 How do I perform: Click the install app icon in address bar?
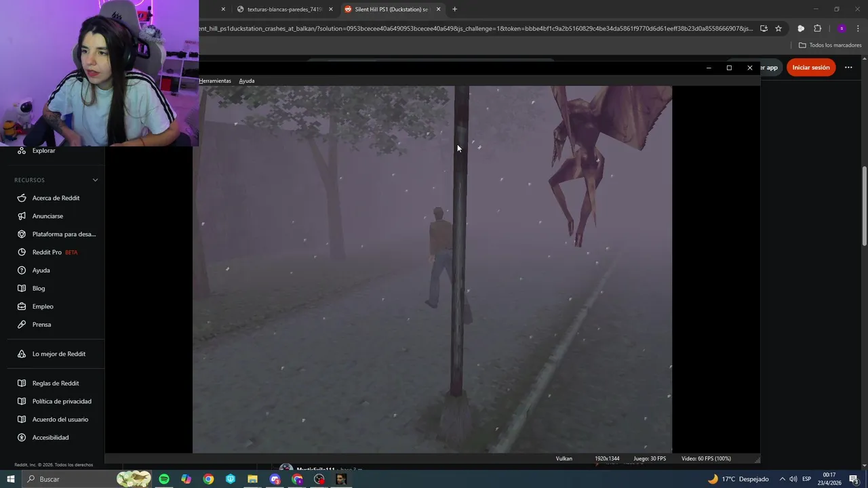point(764,28)
